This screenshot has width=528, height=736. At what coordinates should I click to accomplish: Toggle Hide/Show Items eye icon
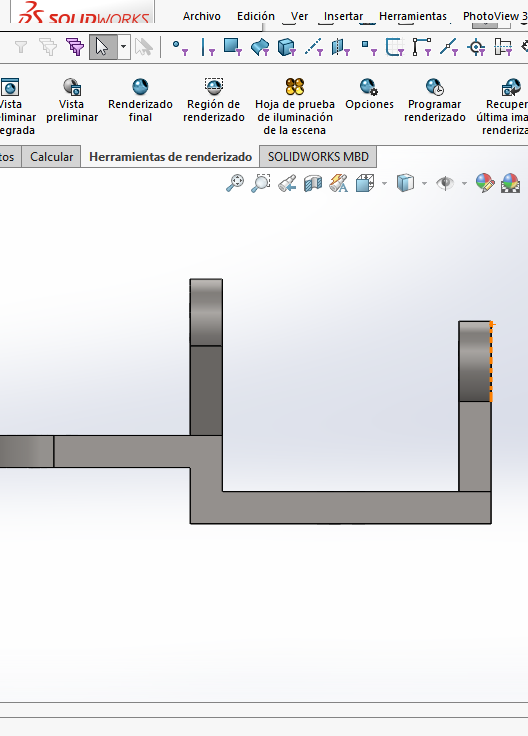[445, 183]
